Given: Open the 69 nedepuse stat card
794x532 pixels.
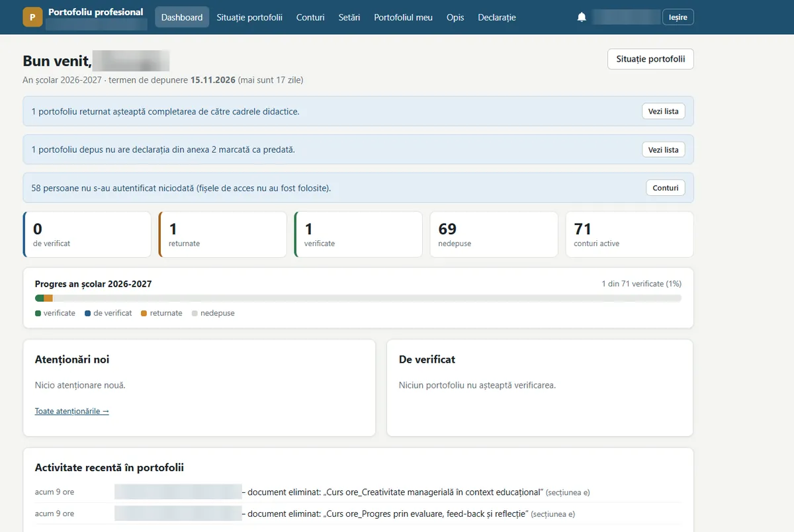Looking at the screenshot, I should [x=494, y=234].
